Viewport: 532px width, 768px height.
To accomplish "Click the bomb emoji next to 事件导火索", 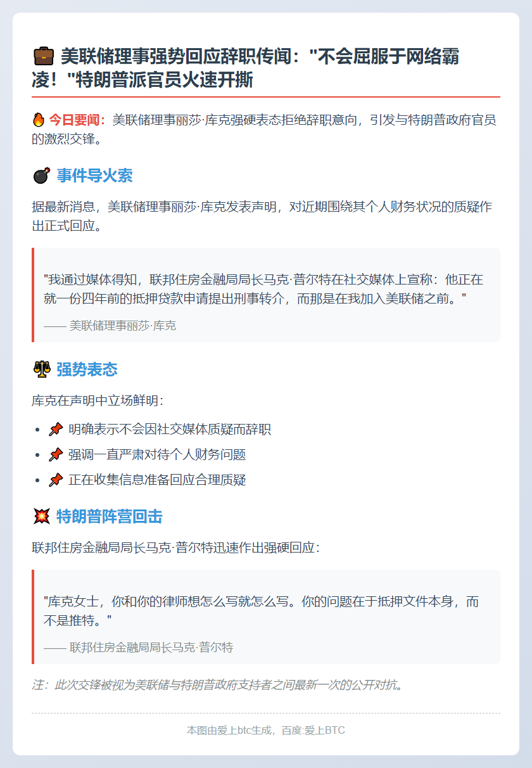I will tap(41, 176).
